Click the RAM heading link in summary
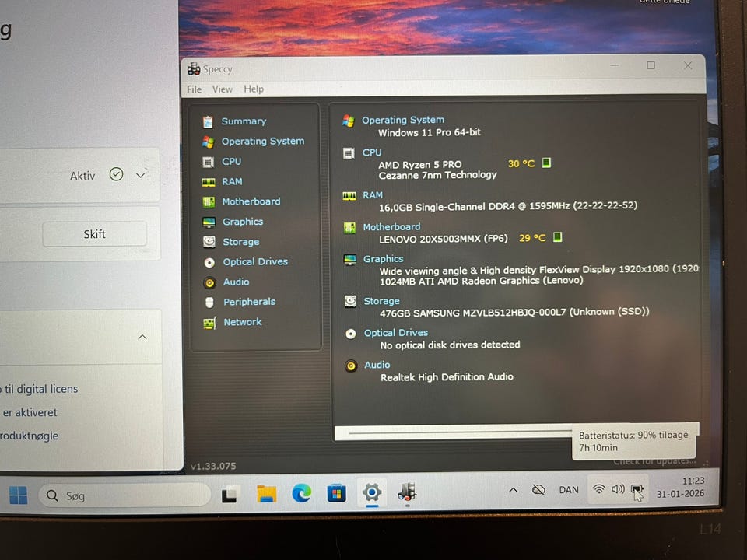This screenshot has width=747, height=560. tap(373, 194)
